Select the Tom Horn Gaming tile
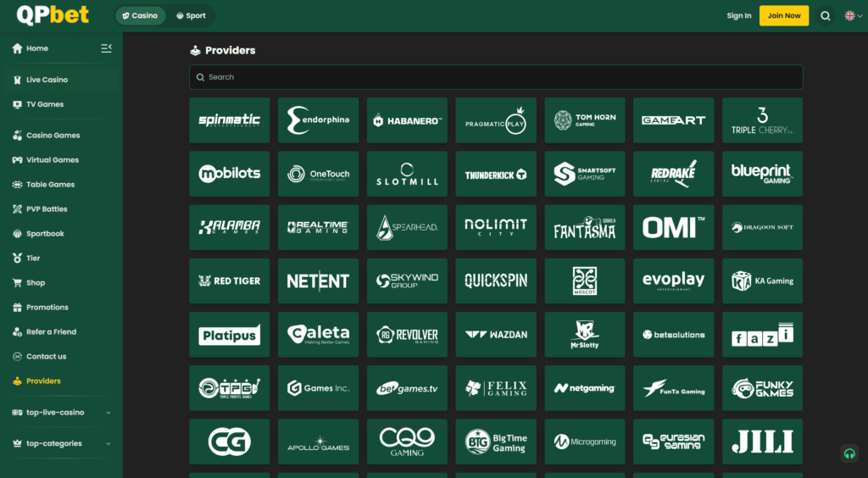The width and height of the screenshot is (868, 478). [585, 120]
